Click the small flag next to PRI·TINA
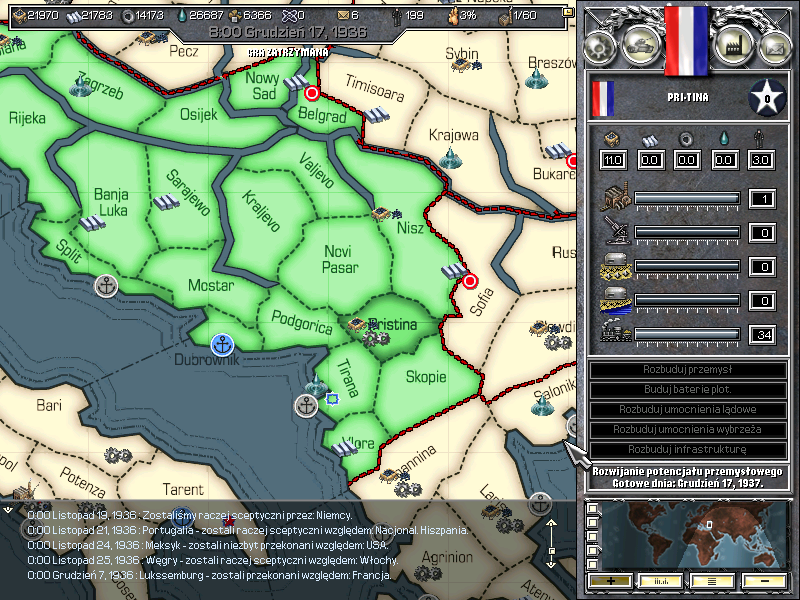Screen dimensions: 800x600 [603, 98]
